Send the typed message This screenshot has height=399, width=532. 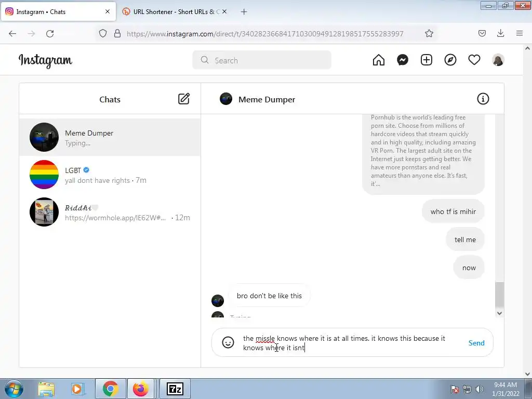(476, 343)
